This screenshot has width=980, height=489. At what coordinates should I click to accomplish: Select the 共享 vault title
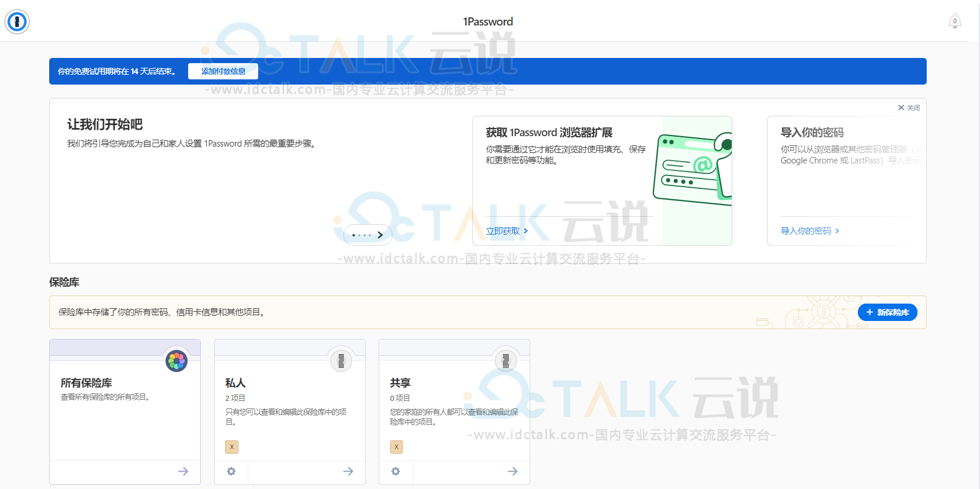(400, 383)
